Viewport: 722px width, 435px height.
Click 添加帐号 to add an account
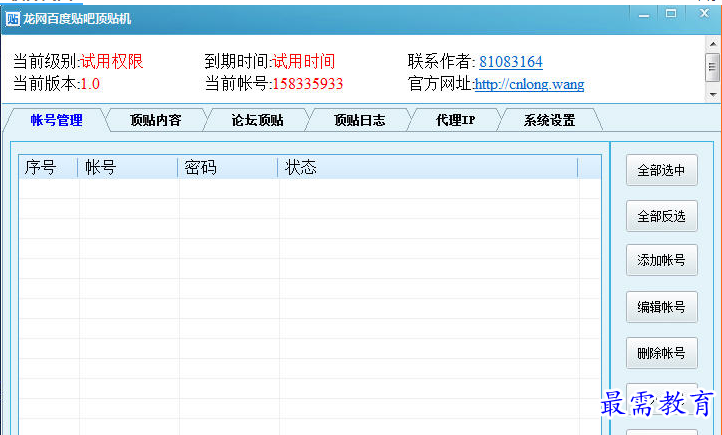pyautogui.click(x=662, y=260)
